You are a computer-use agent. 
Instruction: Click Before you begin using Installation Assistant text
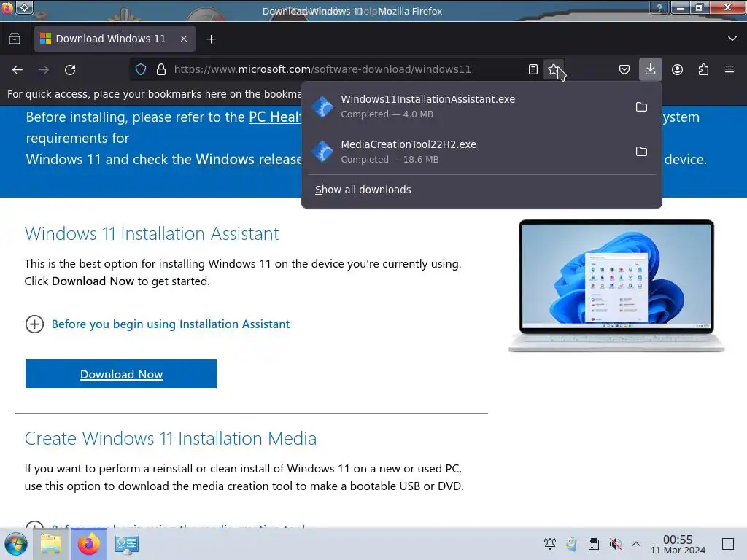coord(171,324)
